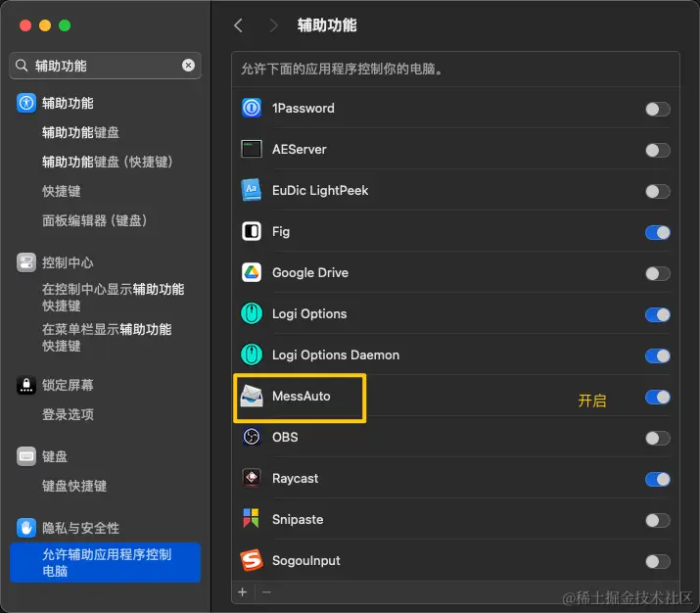
Task: Enable the Google Drive toggle
Action: click(x=658, y=273)
